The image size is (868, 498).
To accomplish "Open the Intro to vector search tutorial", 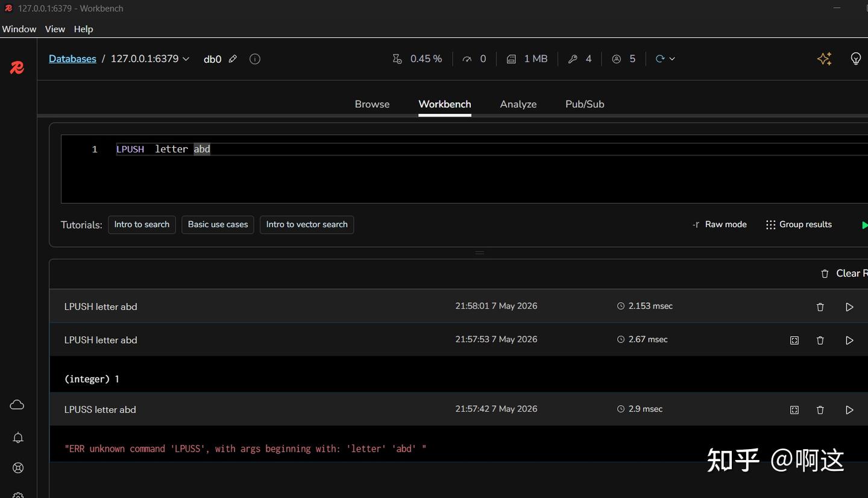I will [307, 224].
